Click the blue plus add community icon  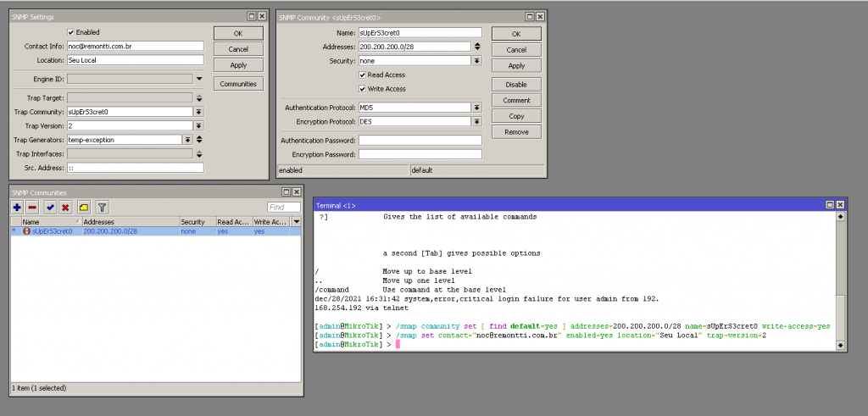17,207
